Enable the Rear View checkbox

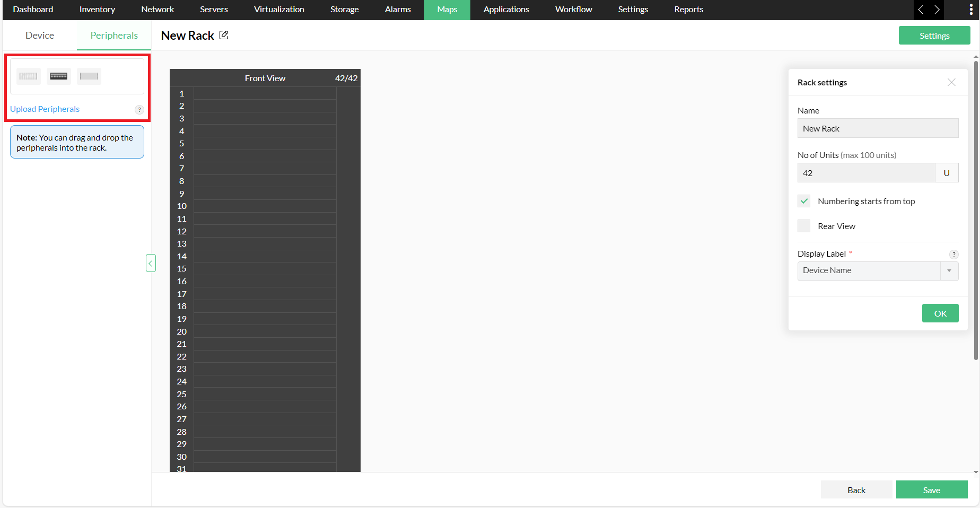[x=803, y=225]
